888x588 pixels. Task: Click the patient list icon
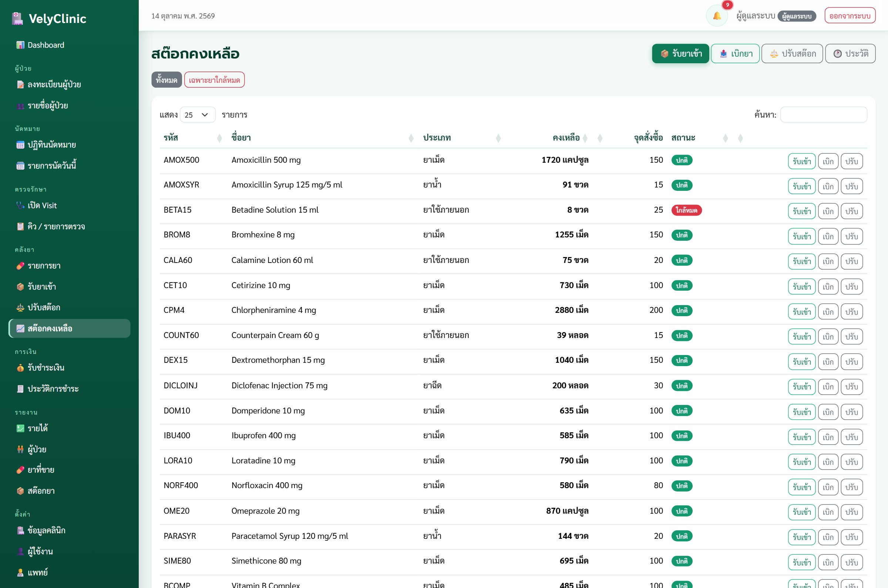20,106
